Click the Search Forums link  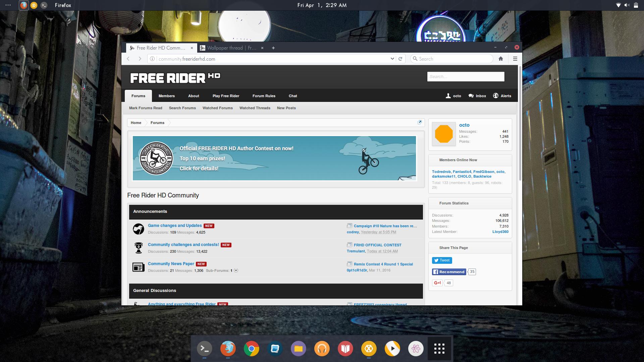coord(182,108)
